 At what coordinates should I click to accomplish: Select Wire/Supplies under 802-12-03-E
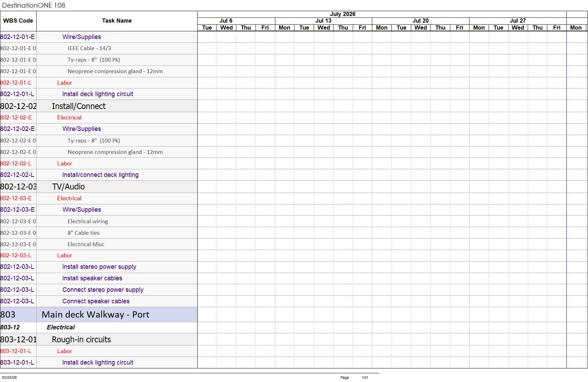point(82,210)
